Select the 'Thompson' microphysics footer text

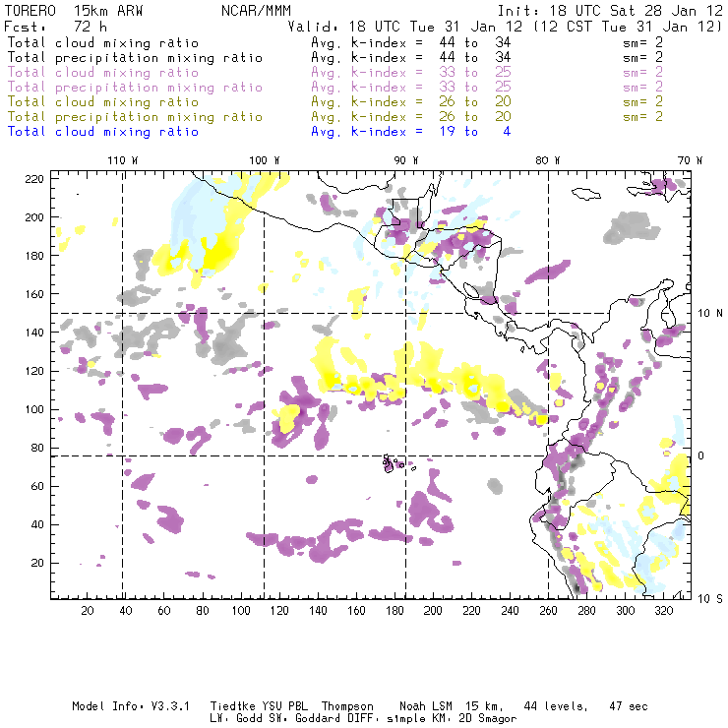pos(347,706)
